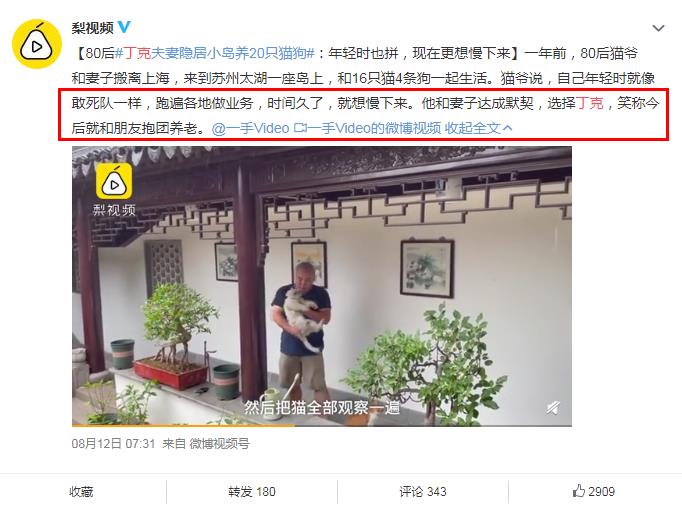Open 一手Video的微博视频 video link
The image size is (682, 510).
[368, 128]
